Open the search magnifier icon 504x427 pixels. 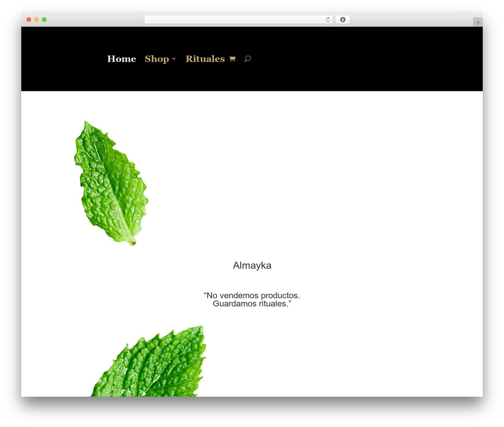(247, 59)
